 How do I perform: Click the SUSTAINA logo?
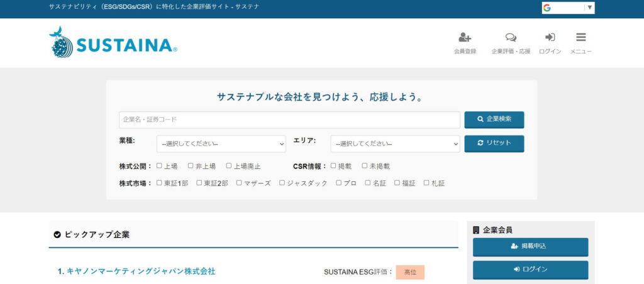113,42
